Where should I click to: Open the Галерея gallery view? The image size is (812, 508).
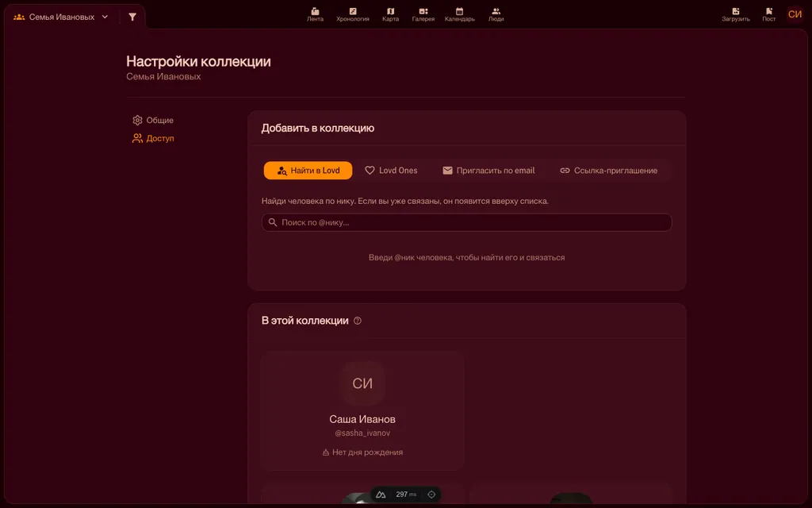[x=423, y=14]
